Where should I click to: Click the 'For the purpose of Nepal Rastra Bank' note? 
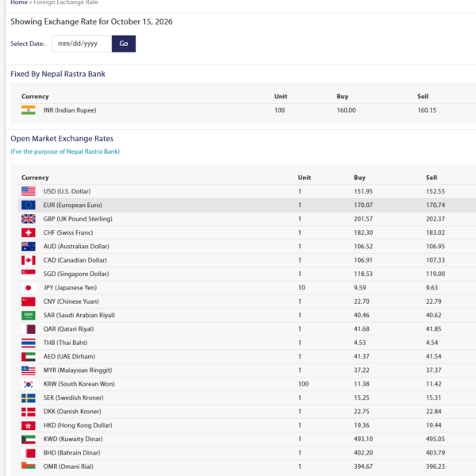pyautogui.click(x=65, y=152)
